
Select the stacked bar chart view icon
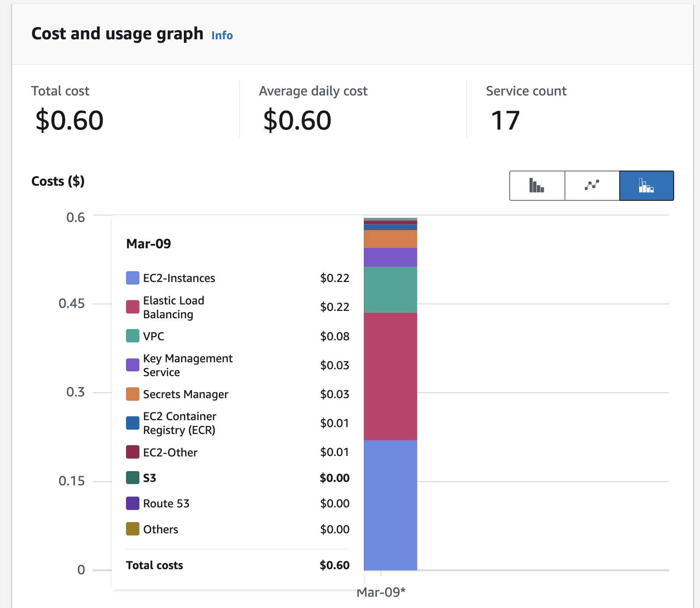(x=646, y=185)
